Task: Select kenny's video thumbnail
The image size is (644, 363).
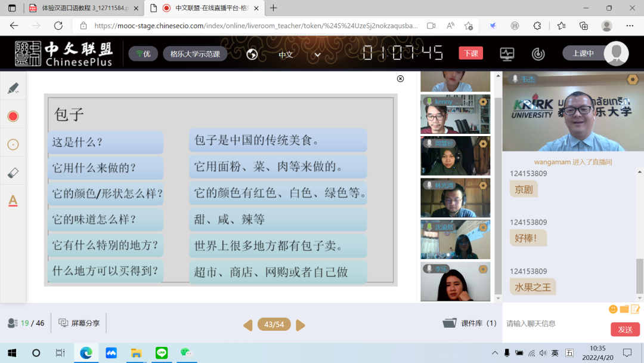Action: (x=455, y=114)
